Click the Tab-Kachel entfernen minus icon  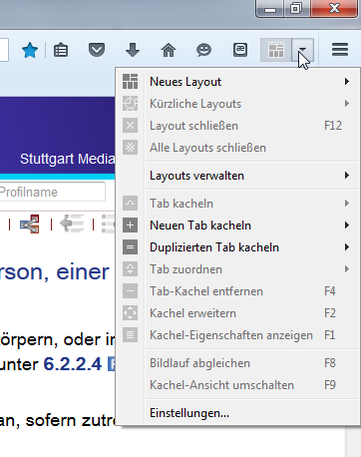click(x=130, y=291)
